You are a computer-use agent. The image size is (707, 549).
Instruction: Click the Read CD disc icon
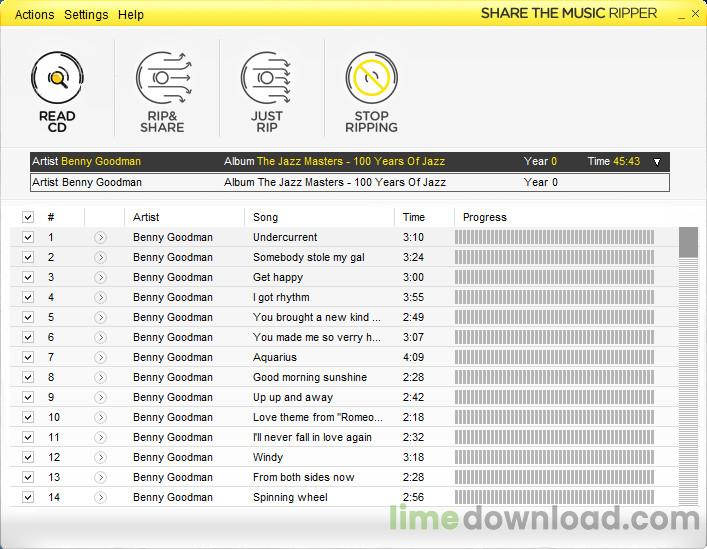tap(57, 78)
